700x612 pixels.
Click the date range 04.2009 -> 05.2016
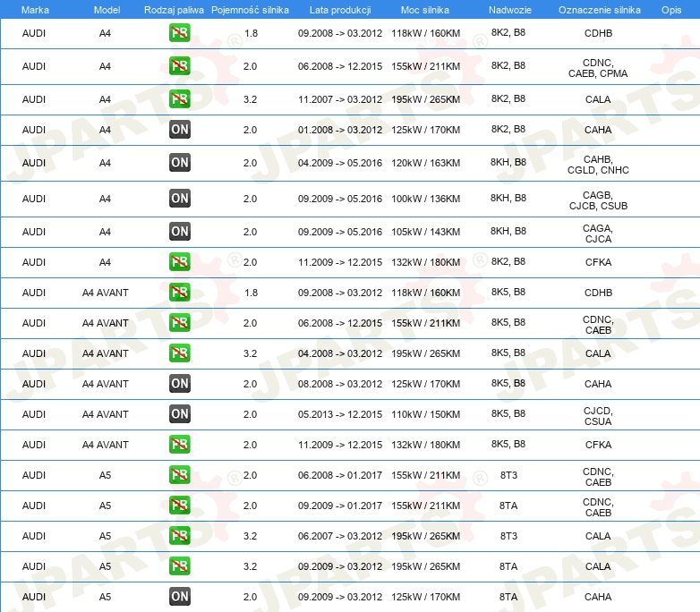click(x=340, y=163)
